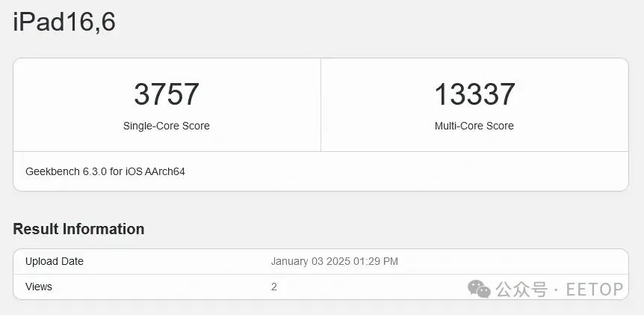Click empty background right of iPad16,6 title

(x=370, y=22)
